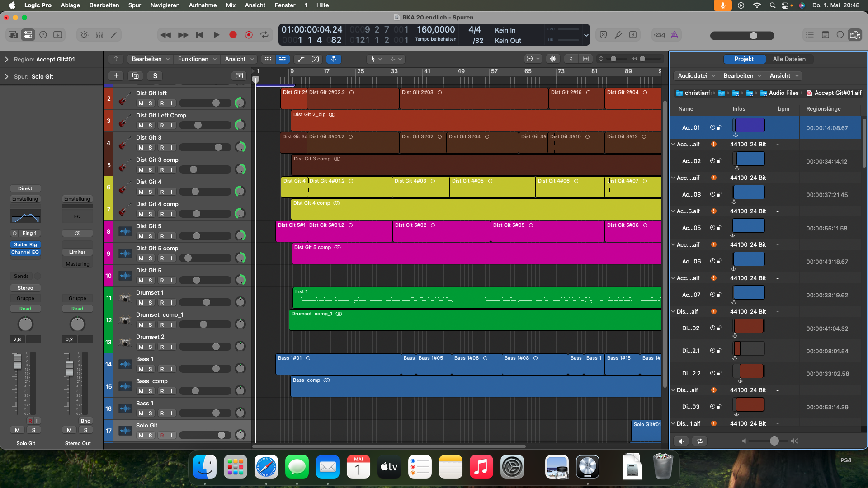Click global Solo S button above tracks
The width and height of the screenshot is (868, 488).
[x=155, y=76]
